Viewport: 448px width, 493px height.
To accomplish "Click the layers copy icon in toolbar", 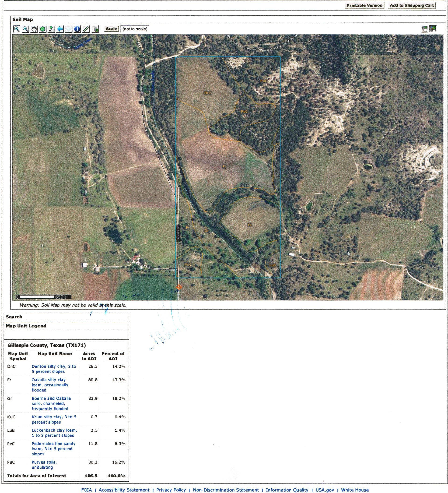I will point(95,29).
